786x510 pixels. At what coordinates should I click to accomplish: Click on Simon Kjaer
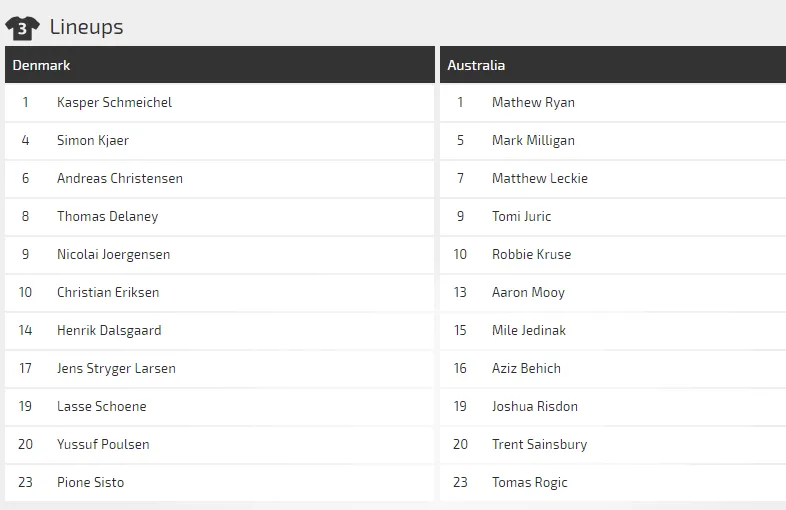(93, 140)
